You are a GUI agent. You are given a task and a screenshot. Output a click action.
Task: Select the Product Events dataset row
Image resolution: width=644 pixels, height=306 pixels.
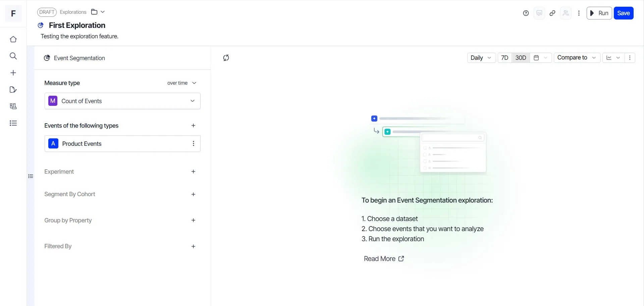point(122,144)
